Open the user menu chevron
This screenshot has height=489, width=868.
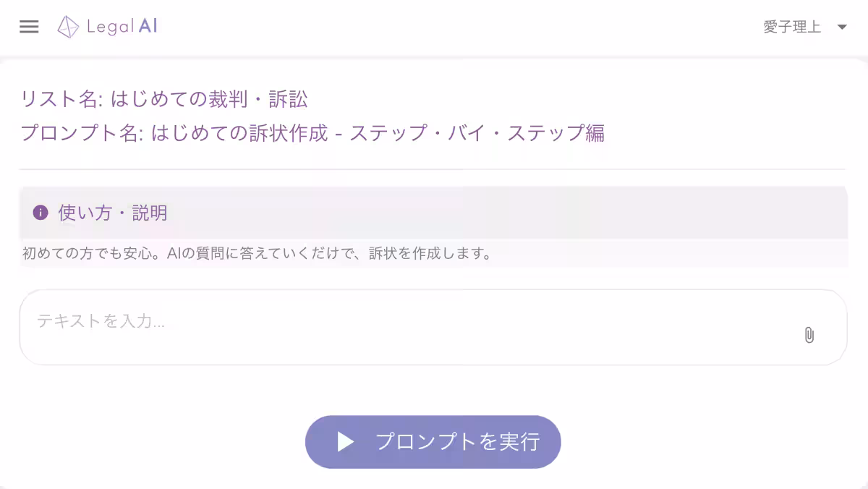(x=841, y=26)
